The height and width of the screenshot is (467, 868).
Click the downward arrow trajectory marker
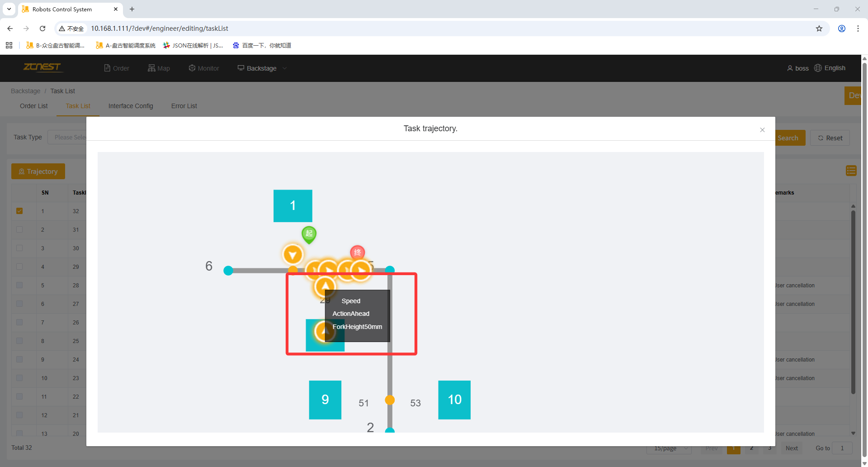tap(292, 255)
